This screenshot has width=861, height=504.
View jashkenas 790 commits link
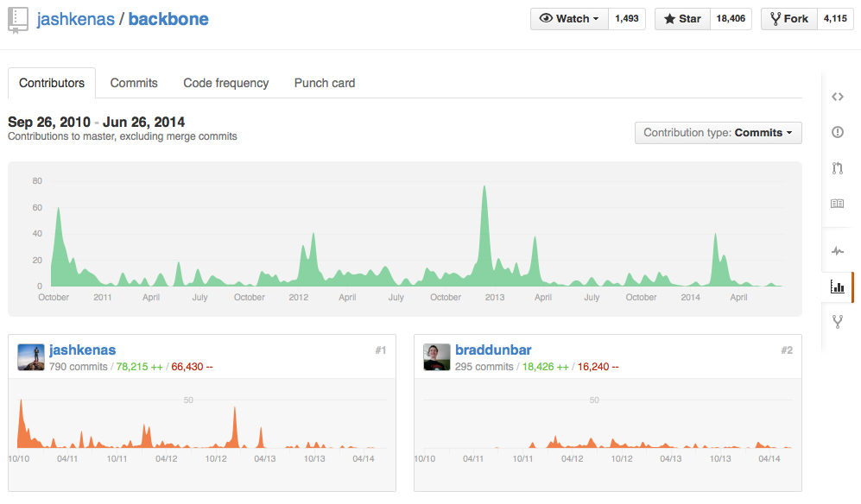[78, 367]
